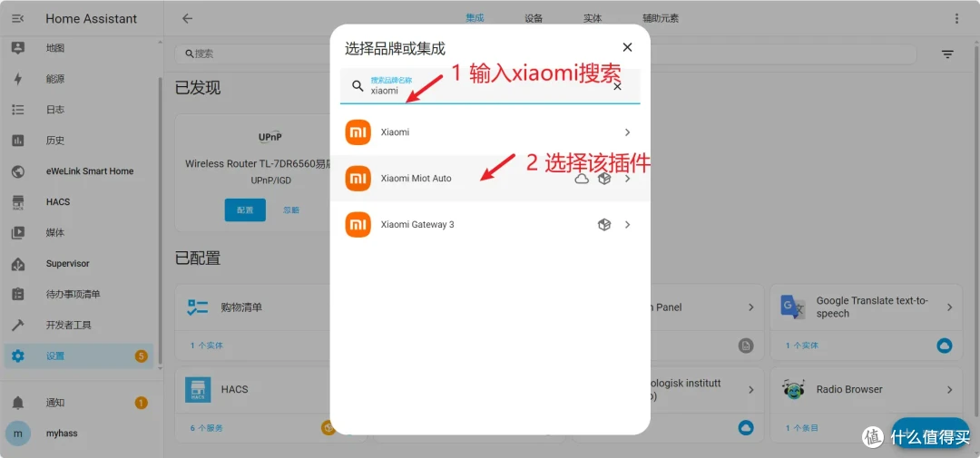Open the three-dot overflow menu
This screenshot has height=458, width=980.
pyautogui.click(x=957, y=19)
